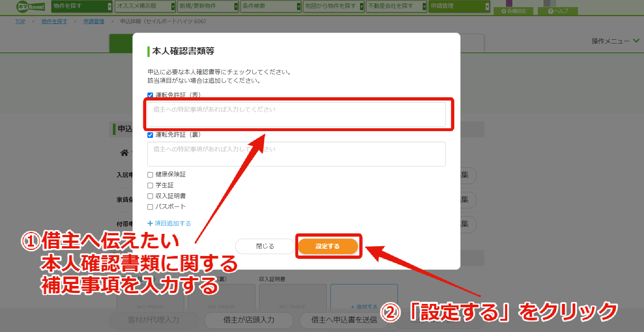Screen dimensions: 644x332
Task: Click the 閉じる button
Action: coord(265,246)
